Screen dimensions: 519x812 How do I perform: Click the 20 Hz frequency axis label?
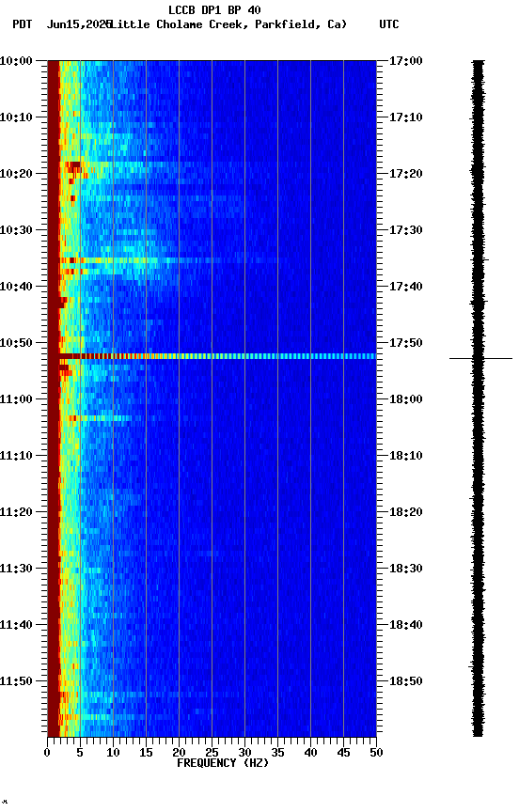(x=179, y=753)
